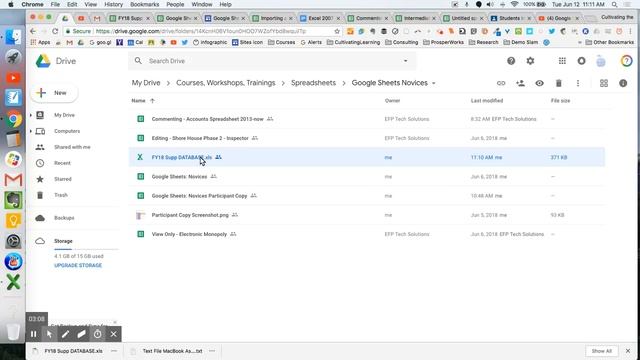Go to My Drive breadcrumb
This screenshot has width=640, height=360.
click(x=146, y=83)
